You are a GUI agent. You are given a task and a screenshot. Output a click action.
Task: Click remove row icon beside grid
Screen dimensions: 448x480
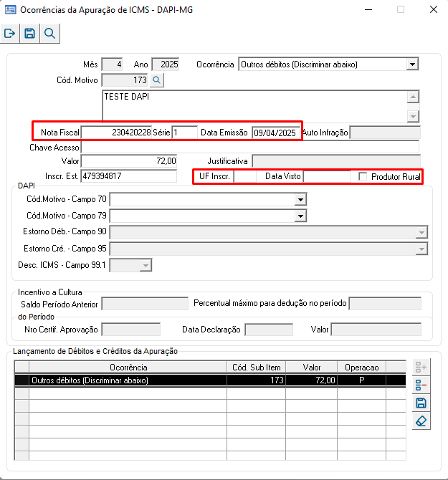coord(421,385)
